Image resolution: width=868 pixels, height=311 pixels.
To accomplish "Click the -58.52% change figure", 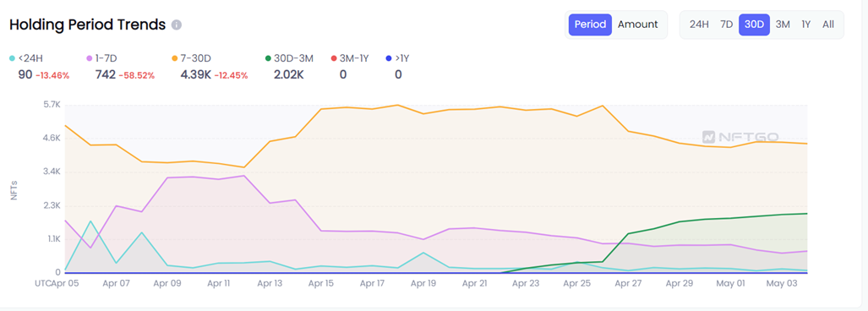I will 136,75.
